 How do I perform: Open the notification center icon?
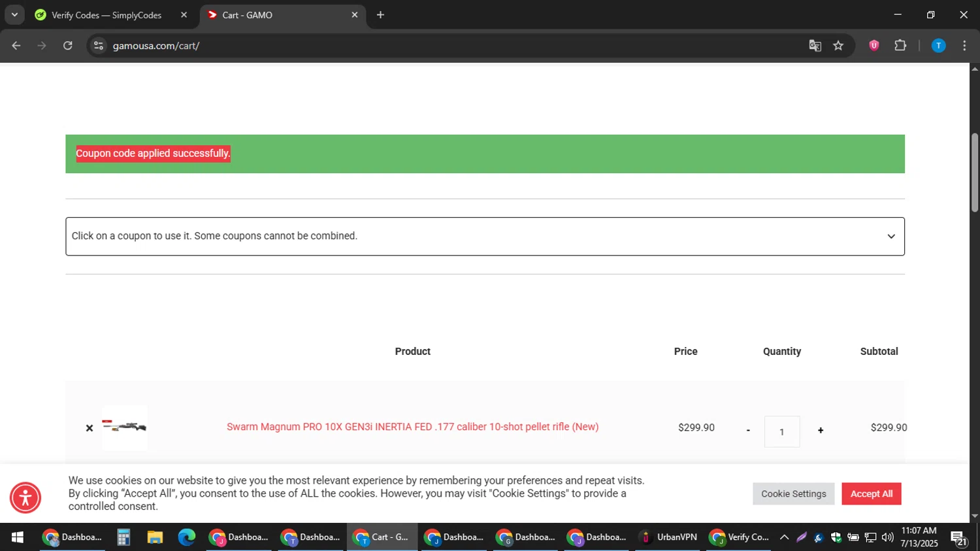tap(958, 539)
